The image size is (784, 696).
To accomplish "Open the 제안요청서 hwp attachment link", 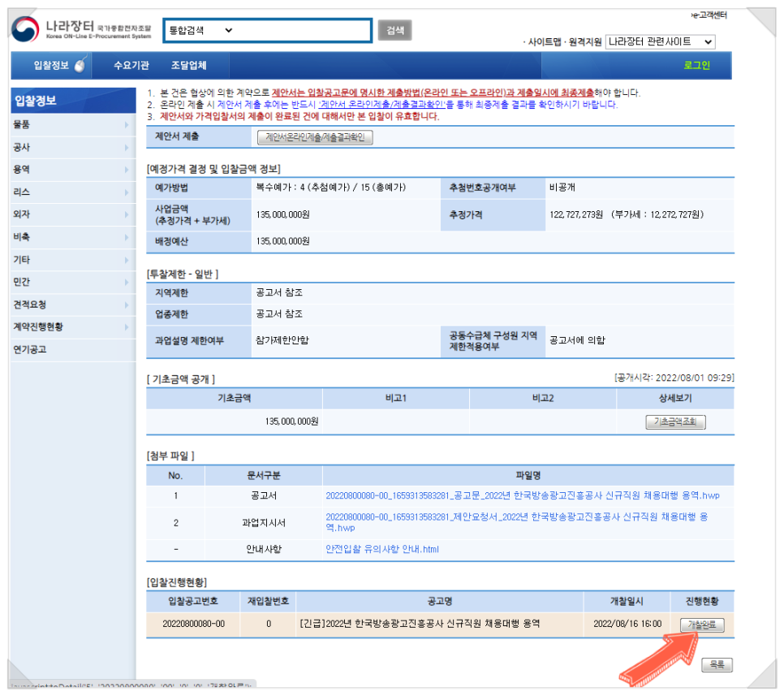I will 516,522.
